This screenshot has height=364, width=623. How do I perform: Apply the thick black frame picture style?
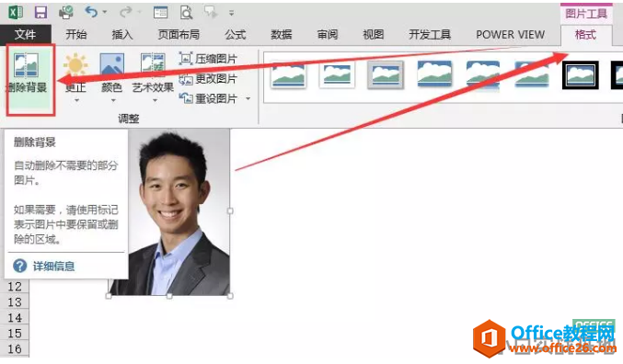coord(581,75)
